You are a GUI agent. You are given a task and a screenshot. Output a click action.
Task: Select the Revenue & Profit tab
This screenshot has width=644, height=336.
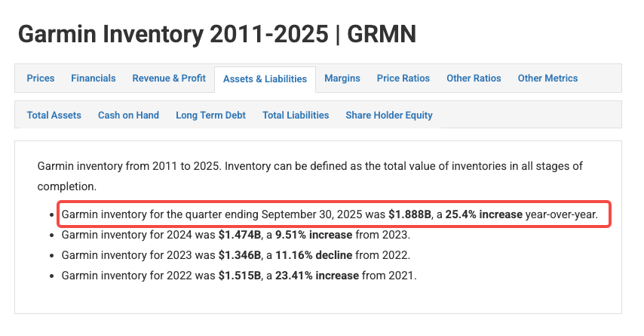169,78
